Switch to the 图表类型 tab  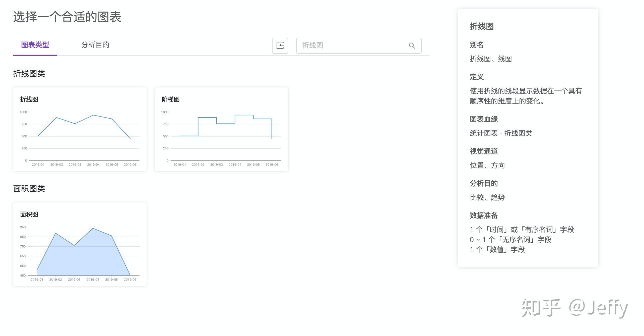(35, 45)
